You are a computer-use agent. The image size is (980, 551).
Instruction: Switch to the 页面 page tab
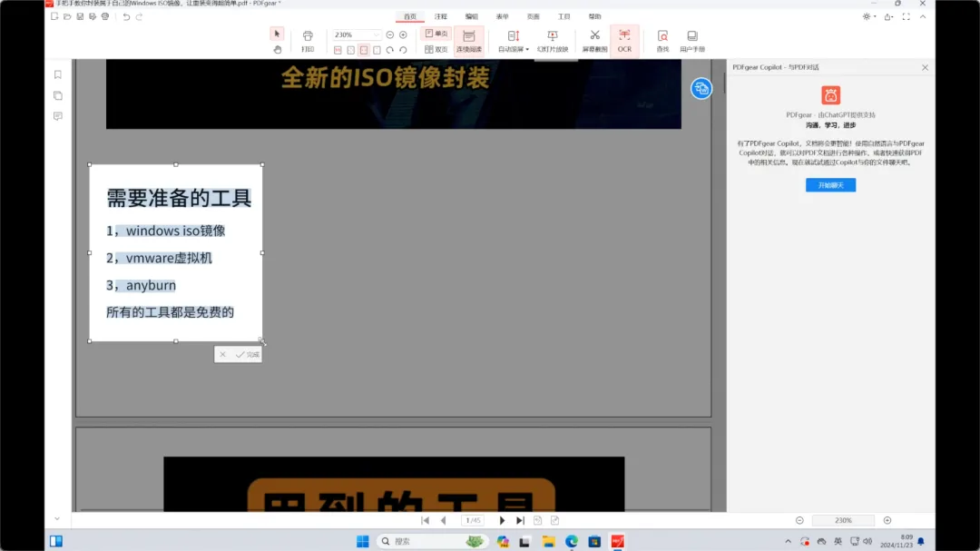[533, 17]
